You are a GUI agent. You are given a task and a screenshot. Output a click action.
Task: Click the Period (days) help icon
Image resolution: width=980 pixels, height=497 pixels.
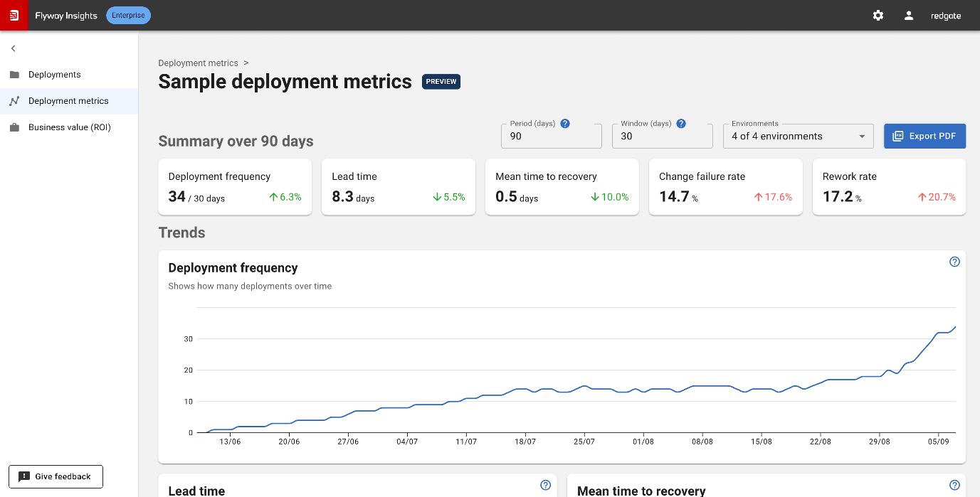click(x=565, y=124)
